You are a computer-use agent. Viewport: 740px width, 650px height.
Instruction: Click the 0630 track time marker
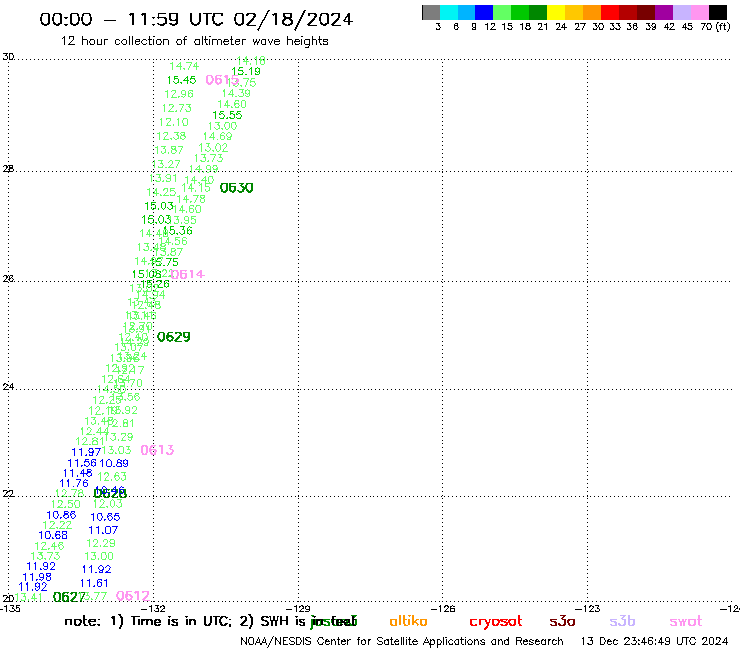point(236,188)
